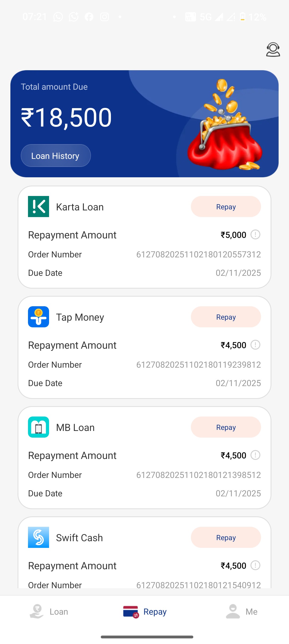Show info for MB Loan repayment amount
Image resolution: width=289 pixels, height=644 pixels.
(255, 455)
